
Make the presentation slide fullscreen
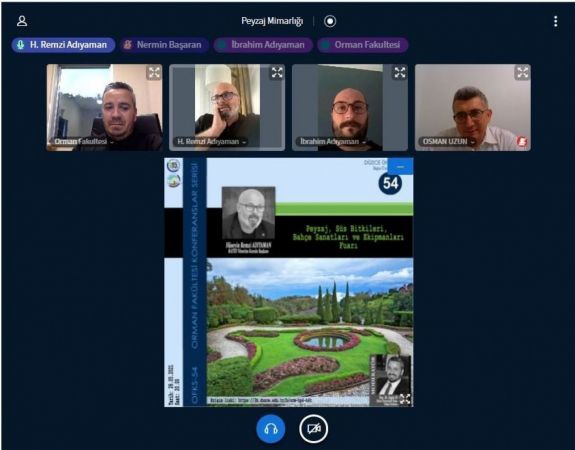(405, 399)
